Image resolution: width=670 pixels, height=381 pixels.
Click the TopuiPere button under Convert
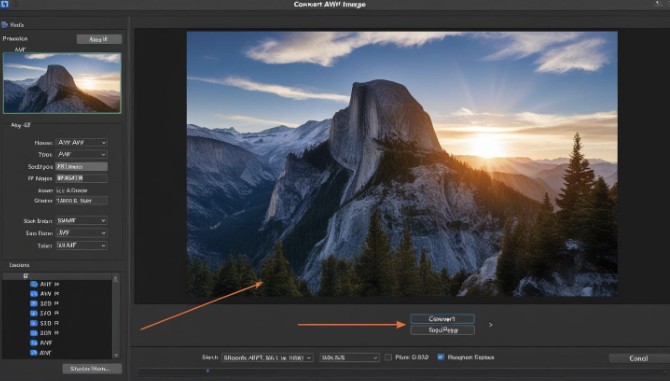pos(442,330)
